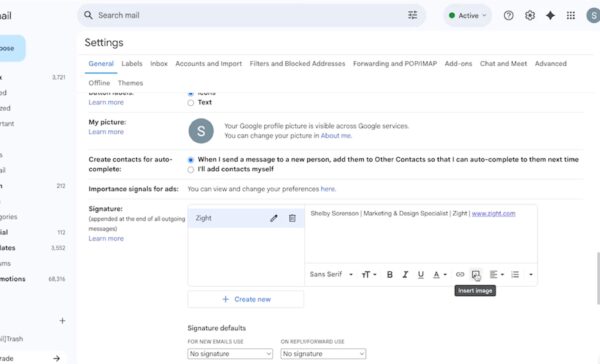This screenshot has height=364, width=600.
Task: Open Forwarding and POP/IMAP tab
Action: (395, 64)
